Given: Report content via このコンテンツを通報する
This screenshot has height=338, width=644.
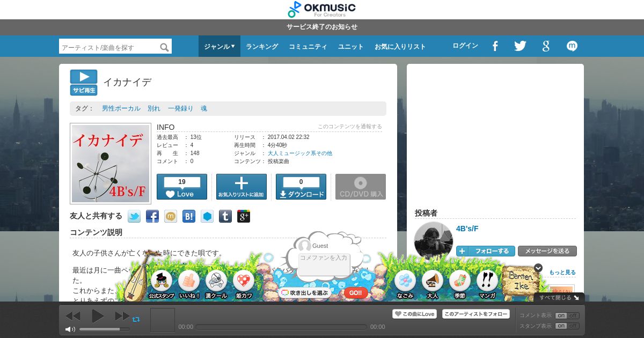Looking at the screenshot, I should point(350,127).
